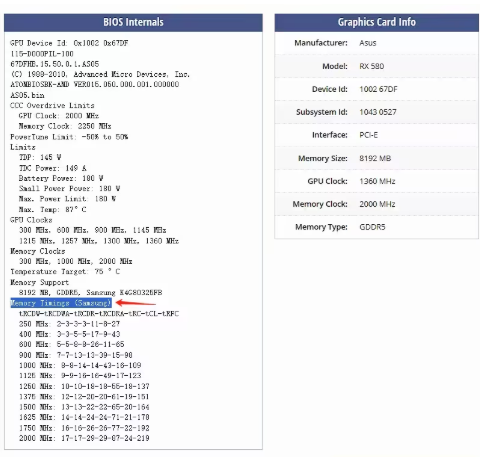Select the 2000 MHz memory clock value in card info
Screen dimensions: 480x457
pos(377,204)
